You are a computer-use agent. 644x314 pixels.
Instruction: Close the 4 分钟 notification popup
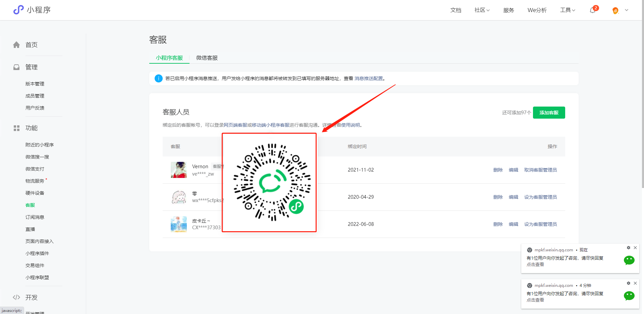coord(635,283)
